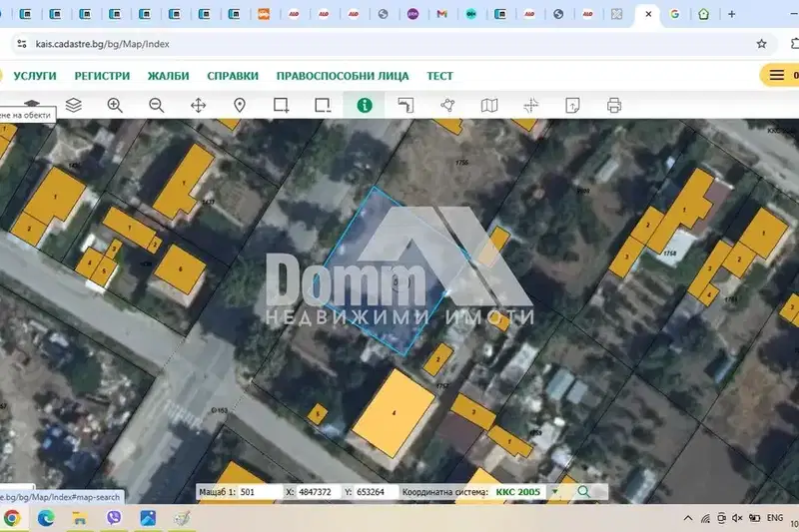
Task: Bookmark this page with the star
Action: point(761,44)
